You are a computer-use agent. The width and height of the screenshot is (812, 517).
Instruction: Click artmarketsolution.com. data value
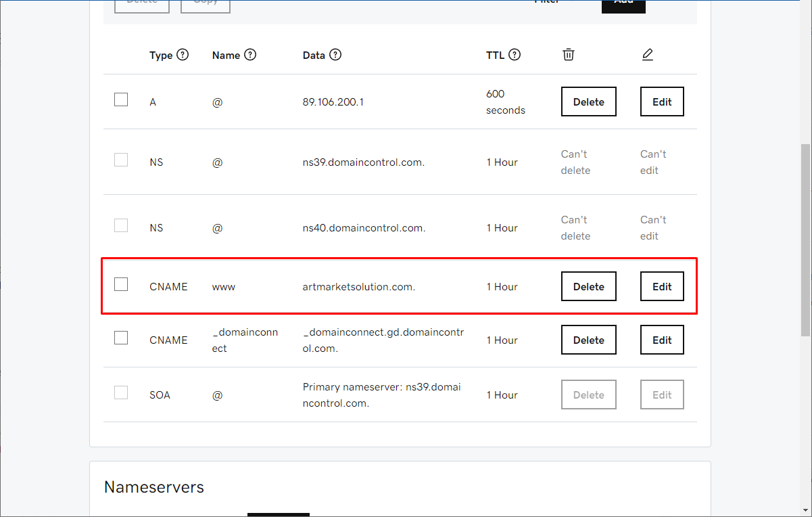pyautogui.click(x=358, y=287)
